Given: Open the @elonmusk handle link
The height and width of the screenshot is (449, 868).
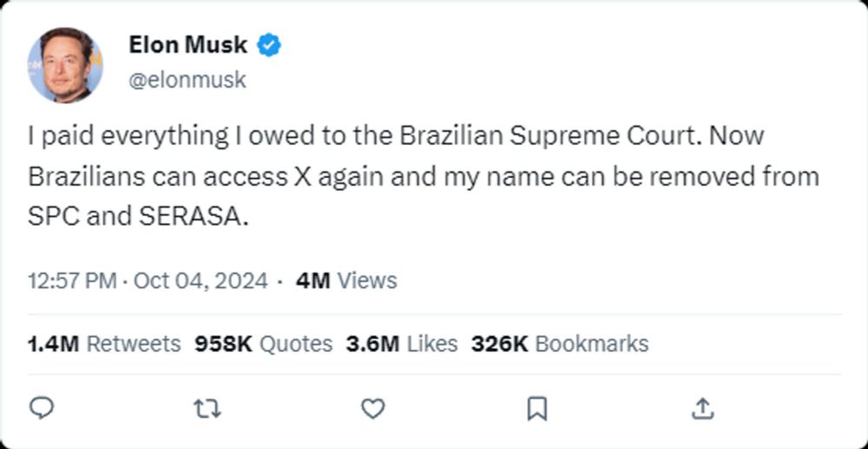Looking at the screenshot, I should coord(187,80).
